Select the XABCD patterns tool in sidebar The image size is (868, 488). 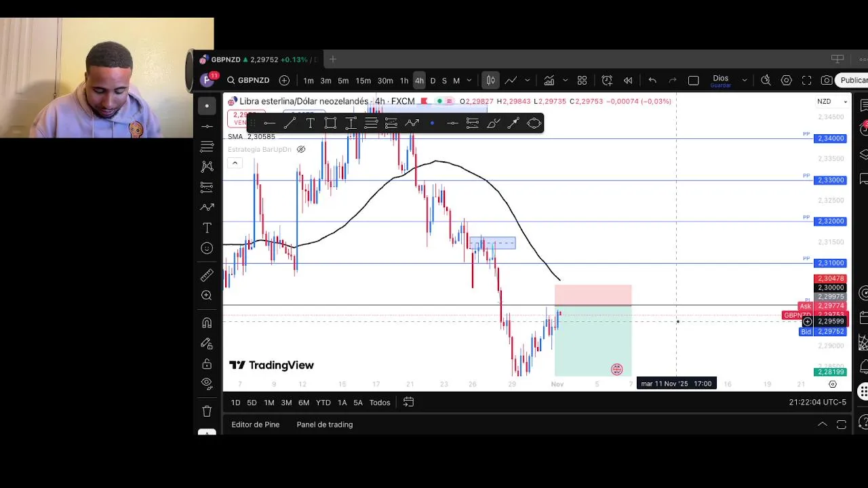pyautogui.click(x=207, y=167)
